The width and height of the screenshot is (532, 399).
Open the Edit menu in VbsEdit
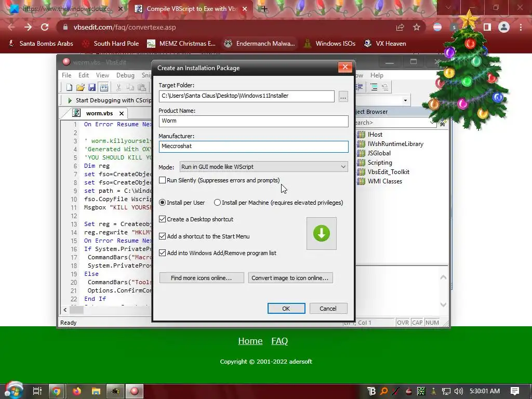point(84,75)
